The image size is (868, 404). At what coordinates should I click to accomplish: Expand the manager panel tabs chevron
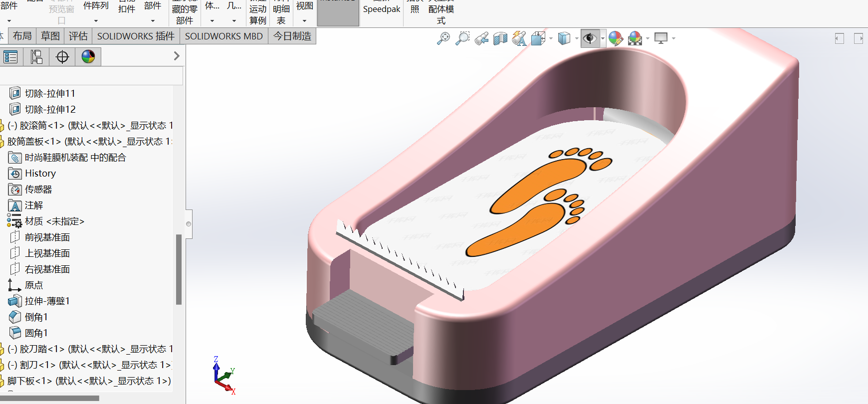(x=177, y=56)
